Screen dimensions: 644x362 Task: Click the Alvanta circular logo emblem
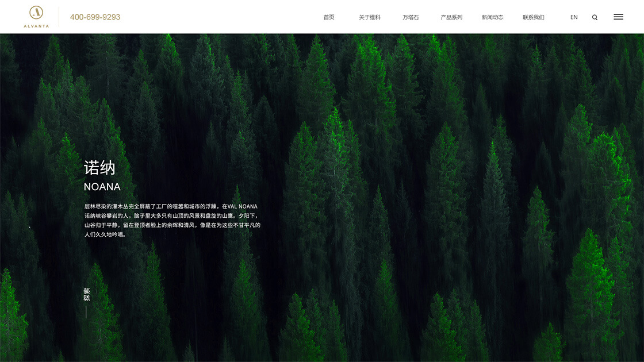pos(36,13)
